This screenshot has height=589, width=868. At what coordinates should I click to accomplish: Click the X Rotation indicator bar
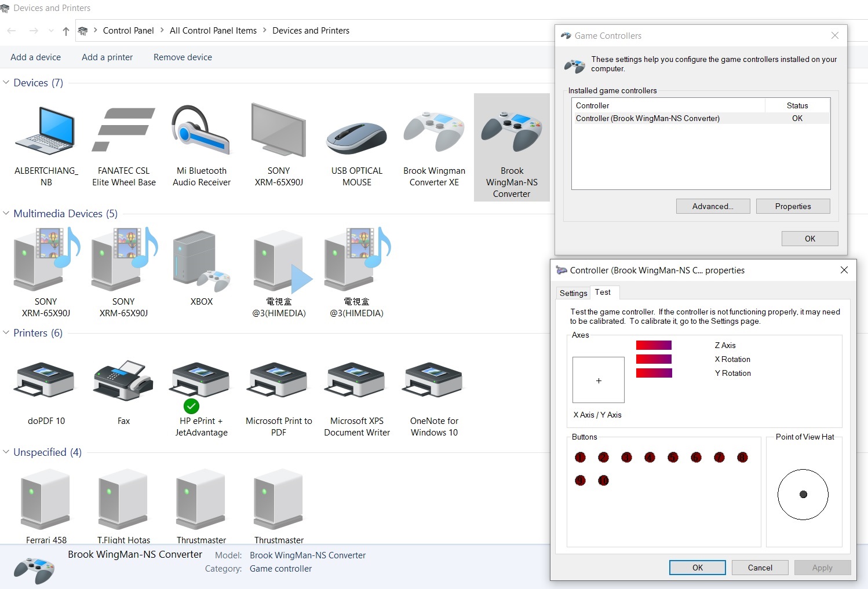pyautogui.click(x=654, y=359)
